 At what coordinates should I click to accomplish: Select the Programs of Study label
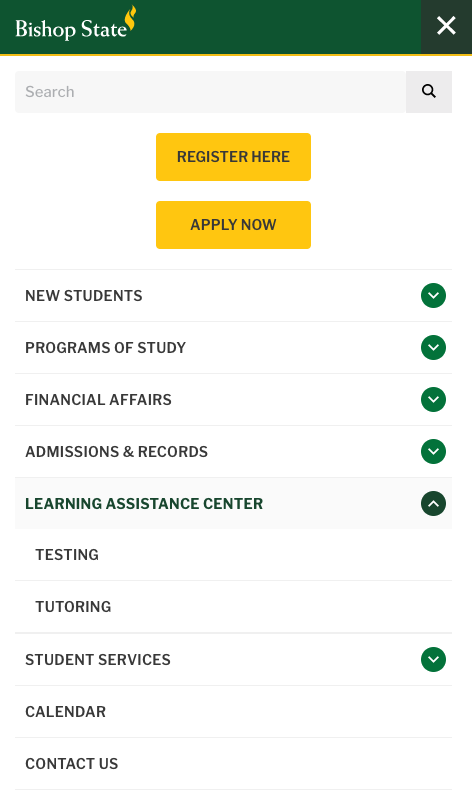point(106,348)
